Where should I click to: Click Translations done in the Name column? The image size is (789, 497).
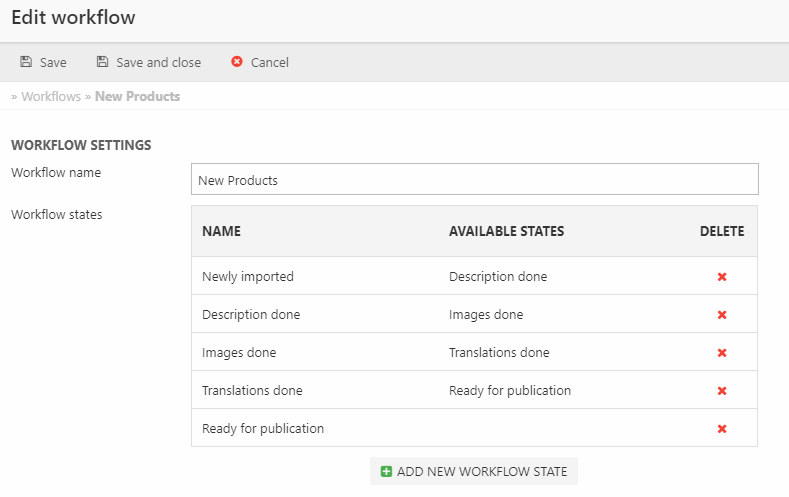point(252,391)
